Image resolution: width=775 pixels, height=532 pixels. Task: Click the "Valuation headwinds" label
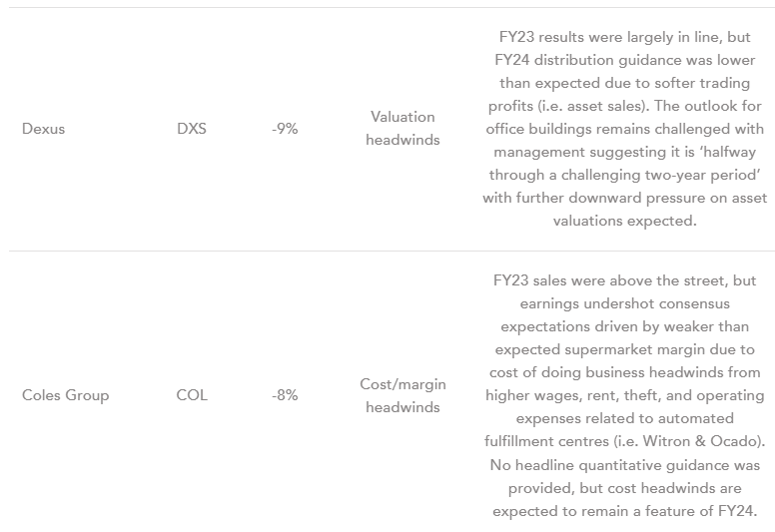tap(402, 129)
